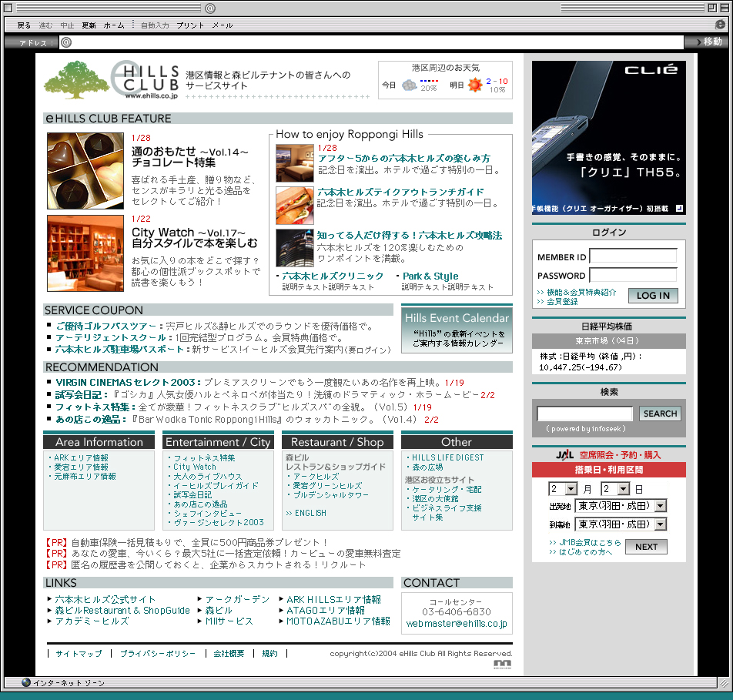The image size is (733, 700).
Task: Open the Hills Event Calendar banner
Action: tap(457, 328)
